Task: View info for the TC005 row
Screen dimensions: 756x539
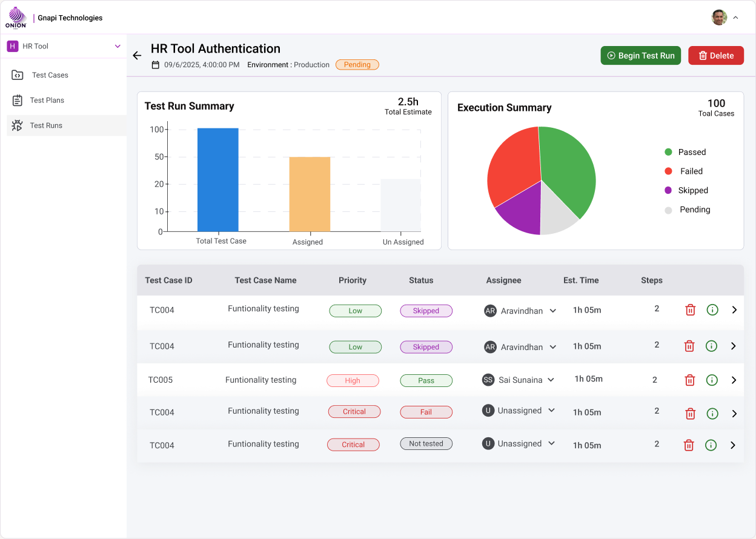Action: (712, 380)
